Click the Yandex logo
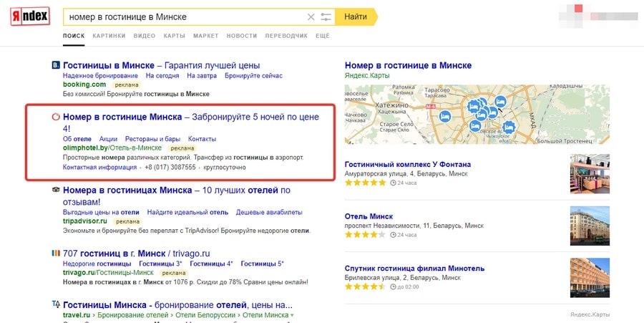Viewport: 644px width, 323px height. pyautogui.click(x=30, y=17)
